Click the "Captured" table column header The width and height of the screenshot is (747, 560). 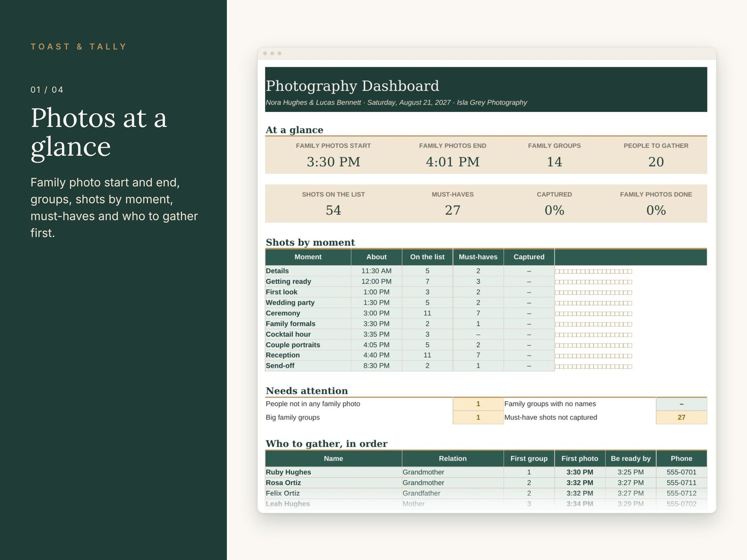[529, 257]
